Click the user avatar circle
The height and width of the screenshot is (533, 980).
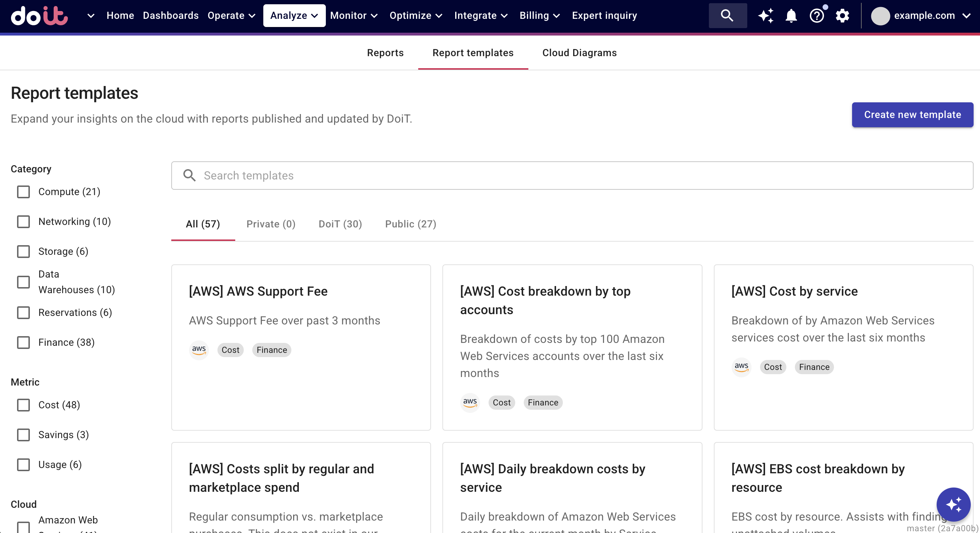pyautogui.click(x=880, y=16)
